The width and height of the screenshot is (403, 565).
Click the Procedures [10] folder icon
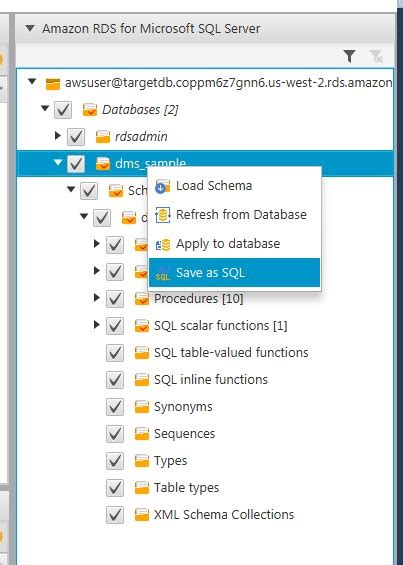click(142, 299)
